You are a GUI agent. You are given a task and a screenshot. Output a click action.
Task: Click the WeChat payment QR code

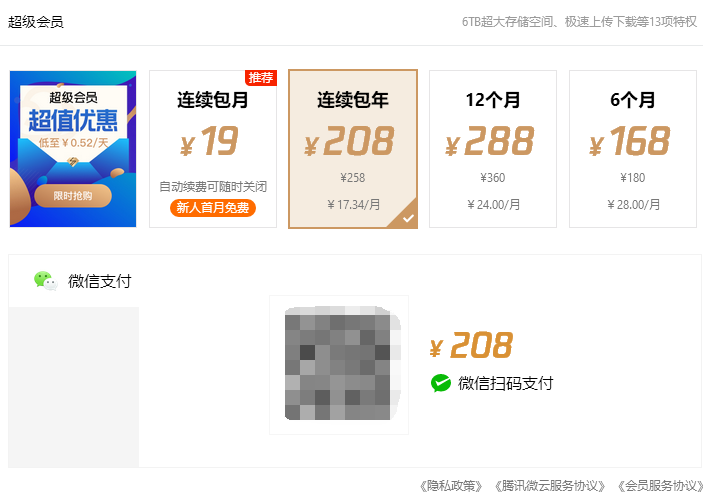pos(339,365)
